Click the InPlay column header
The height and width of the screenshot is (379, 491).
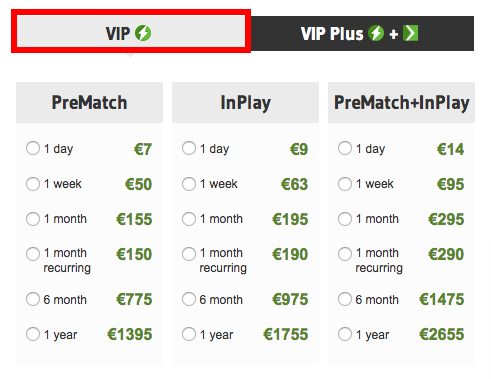[245, 102]
